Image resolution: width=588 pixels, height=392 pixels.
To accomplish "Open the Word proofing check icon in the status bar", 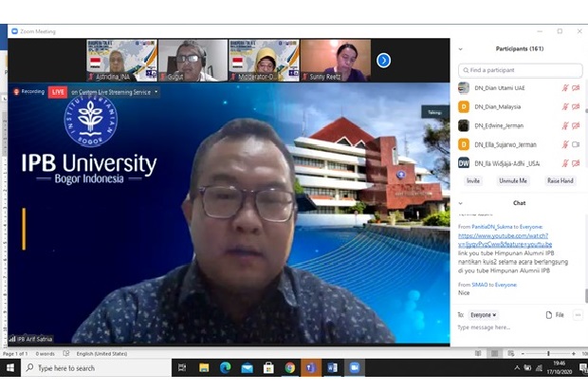I will [66, 353].
